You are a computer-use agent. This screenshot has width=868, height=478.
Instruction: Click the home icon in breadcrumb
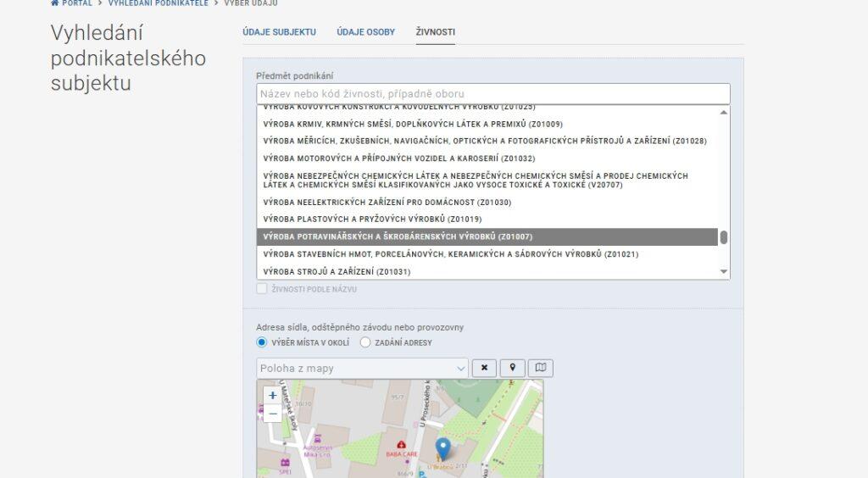[55, 3]
